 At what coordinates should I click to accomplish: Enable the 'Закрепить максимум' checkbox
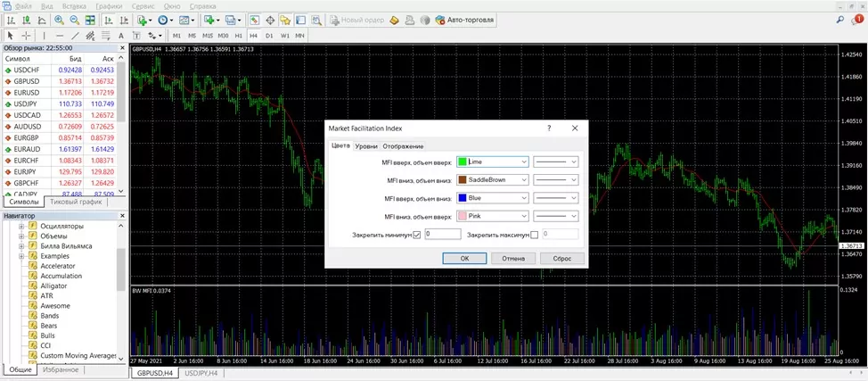[534, 235]
